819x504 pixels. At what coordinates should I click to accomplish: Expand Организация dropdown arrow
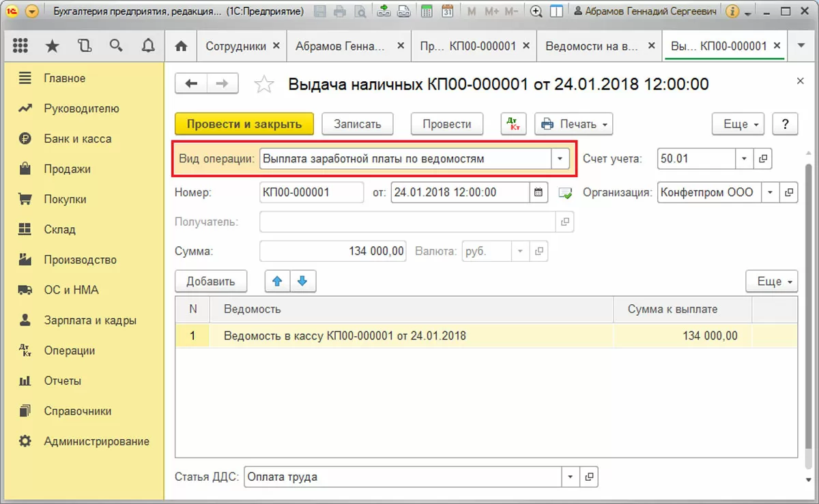[x=771, y=192]
